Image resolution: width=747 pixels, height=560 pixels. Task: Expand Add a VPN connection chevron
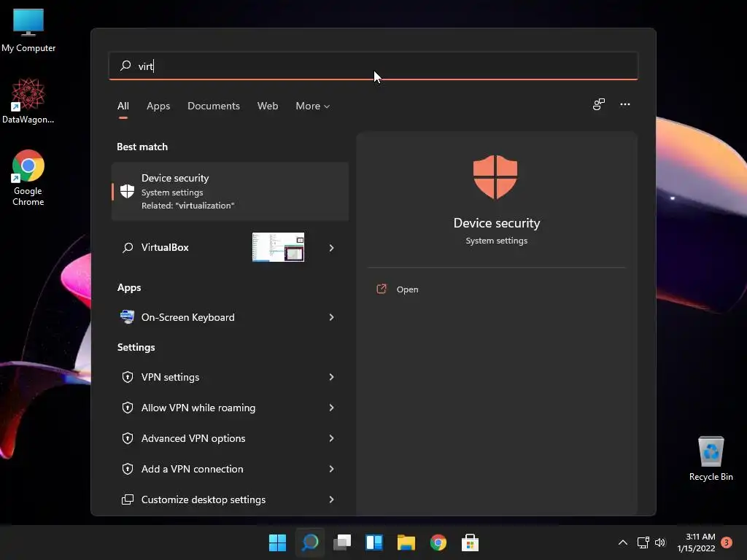tap(332, 469)
